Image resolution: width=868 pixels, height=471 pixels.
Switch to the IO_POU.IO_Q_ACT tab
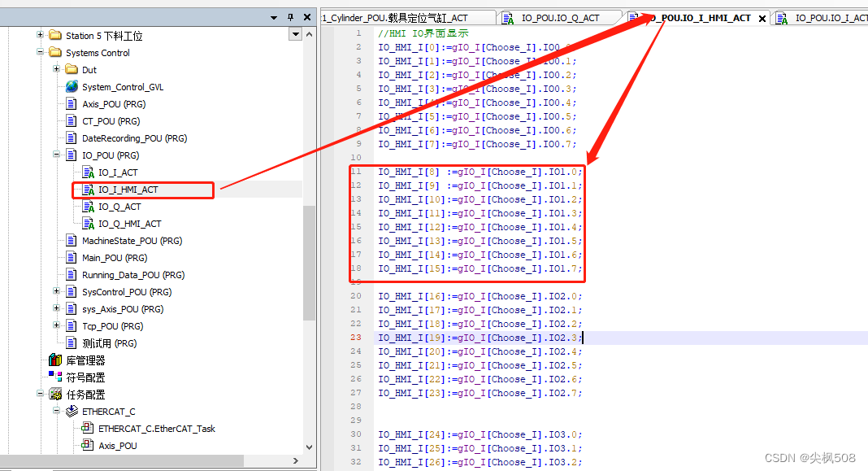coord(560,18)
